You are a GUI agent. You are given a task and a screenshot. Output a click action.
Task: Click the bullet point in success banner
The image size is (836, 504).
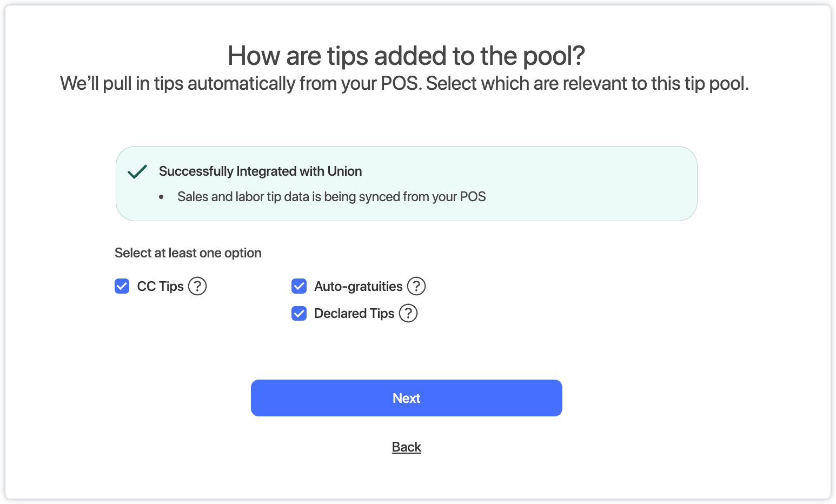coord(161,197)
